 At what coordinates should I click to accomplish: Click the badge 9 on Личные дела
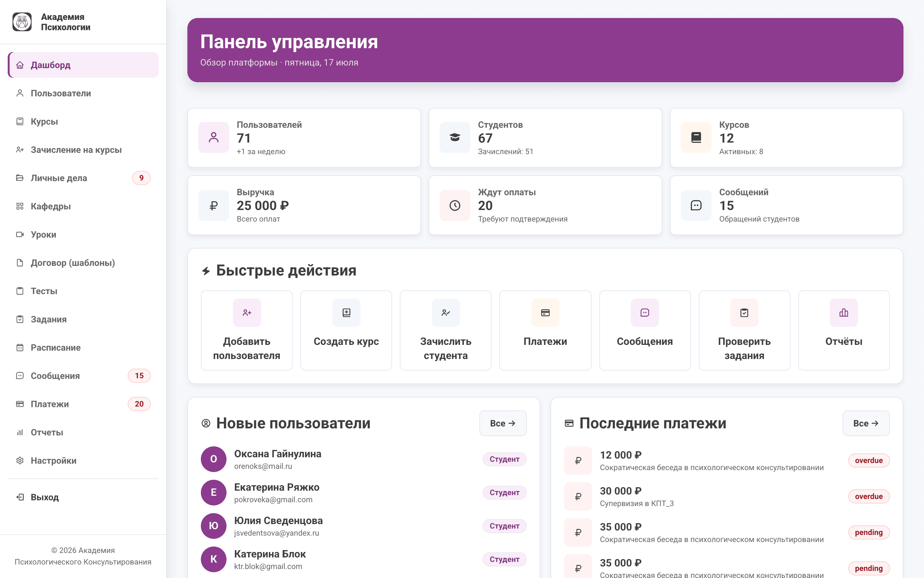pyautogui.click(x=141, y=178)
